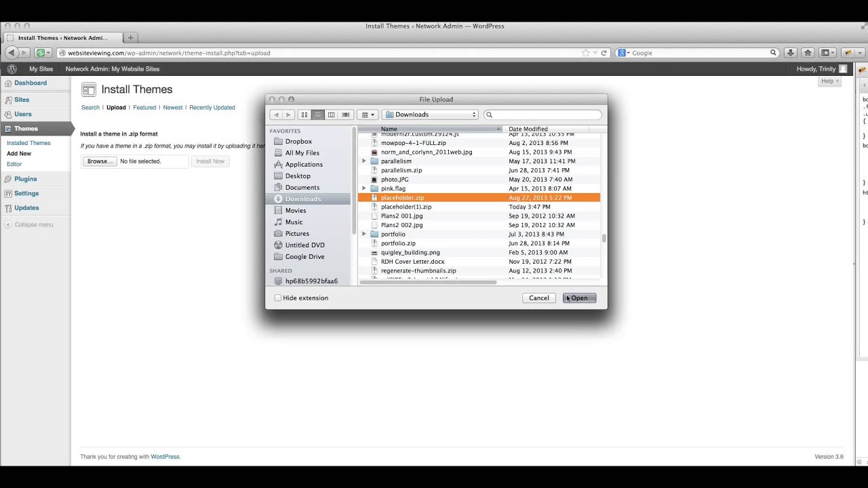Click the browser downloads arrow button
Viewport: 868px width, 488px height.
pos(790,53)
